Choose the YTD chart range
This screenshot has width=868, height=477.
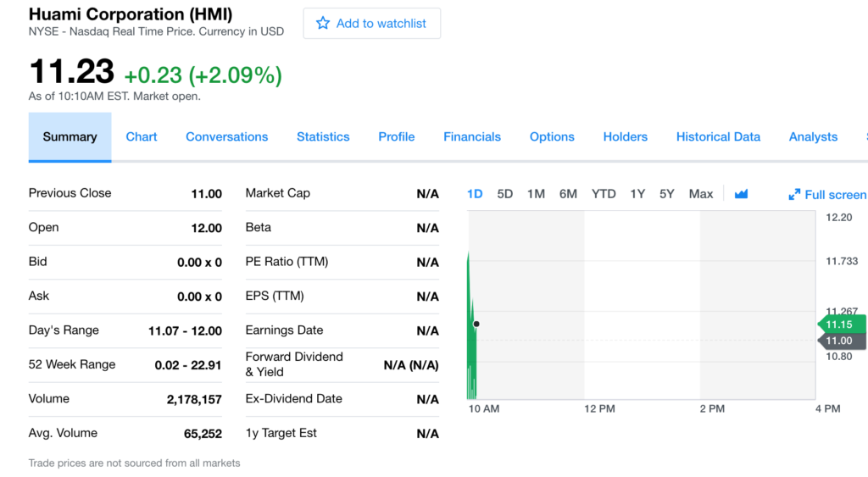point(604,194)
